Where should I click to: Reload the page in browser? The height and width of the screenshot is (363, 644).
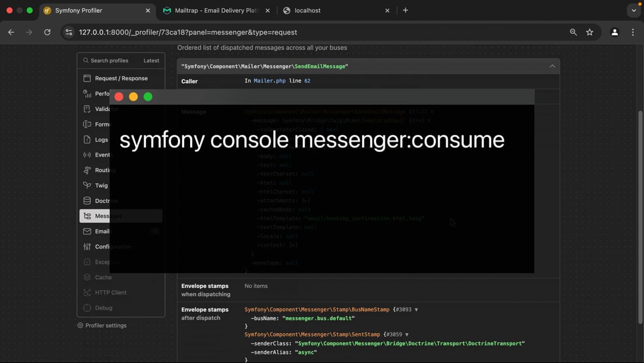click(47, 33)
